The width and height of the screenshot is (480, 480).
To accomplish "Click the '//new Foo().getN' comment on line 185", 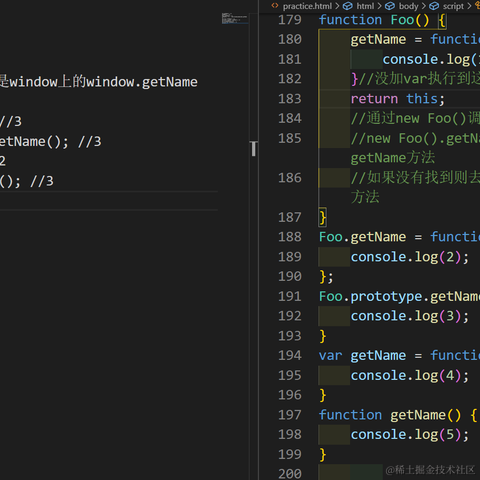I will click(x=415, y=139).
